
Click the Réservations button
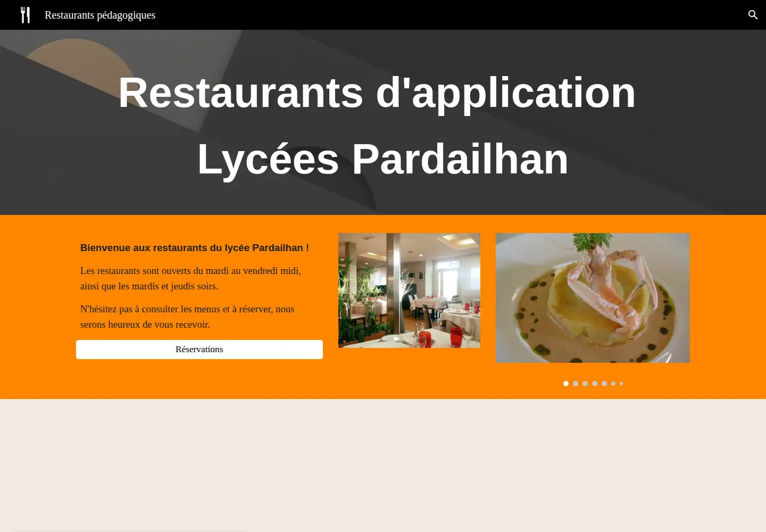click(x=199, y=350)
